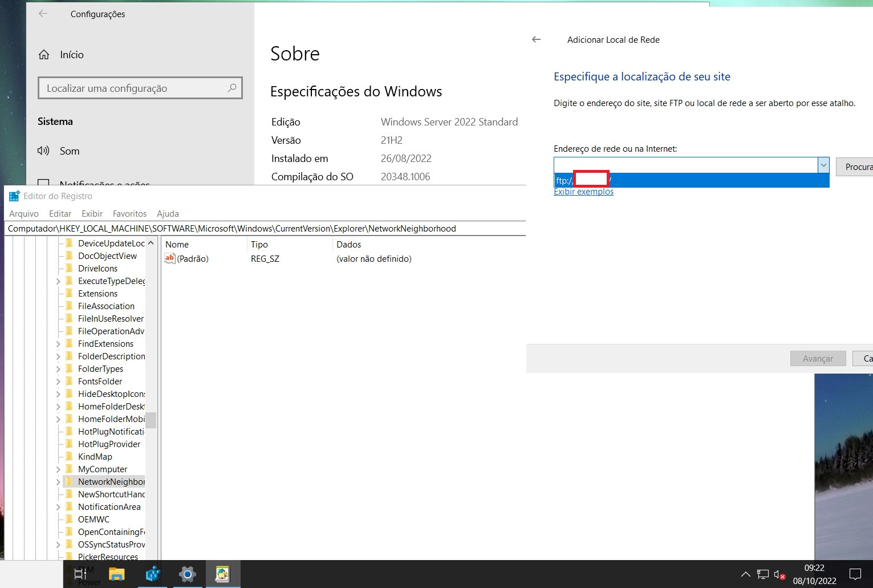Expand the HomeFolderDesktop key
Viewport: 873px width, 588px height.
click(58, 407)
